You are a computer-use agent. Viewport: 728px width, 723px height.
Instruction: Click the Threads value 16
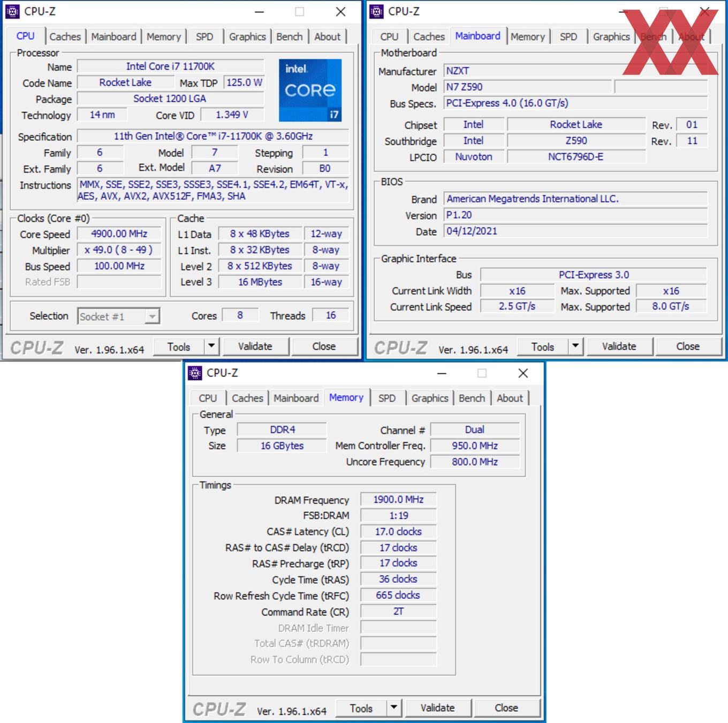point(331,315)
